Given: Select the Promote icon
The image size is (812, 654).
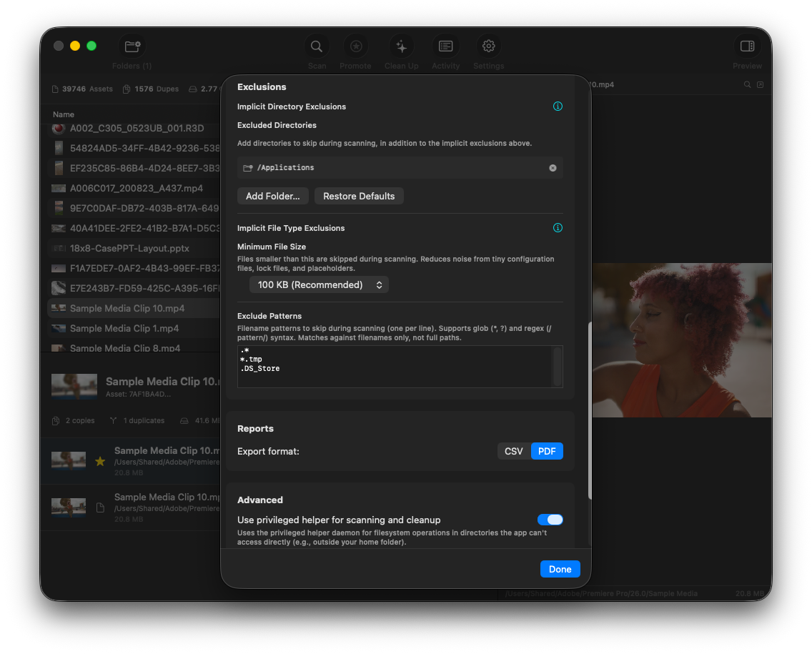Looking at the screenshot, I should click(355, 46).
